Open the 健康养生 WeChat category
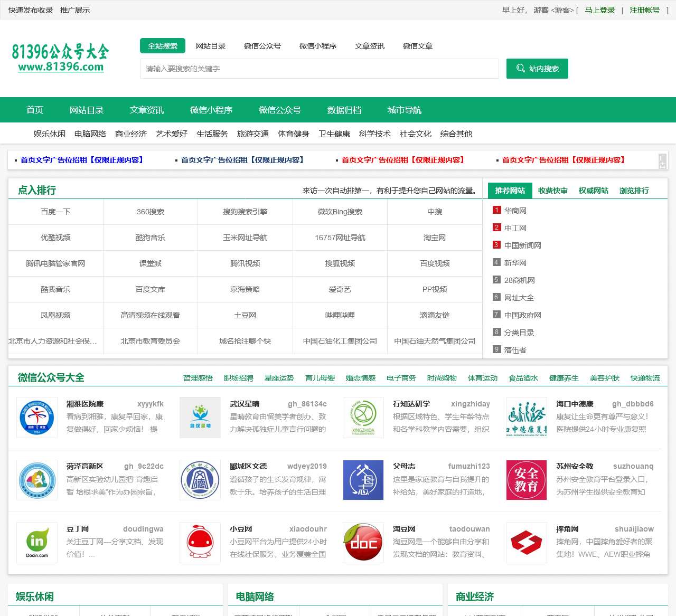This screenshot has height=616, width=676. 564,378
